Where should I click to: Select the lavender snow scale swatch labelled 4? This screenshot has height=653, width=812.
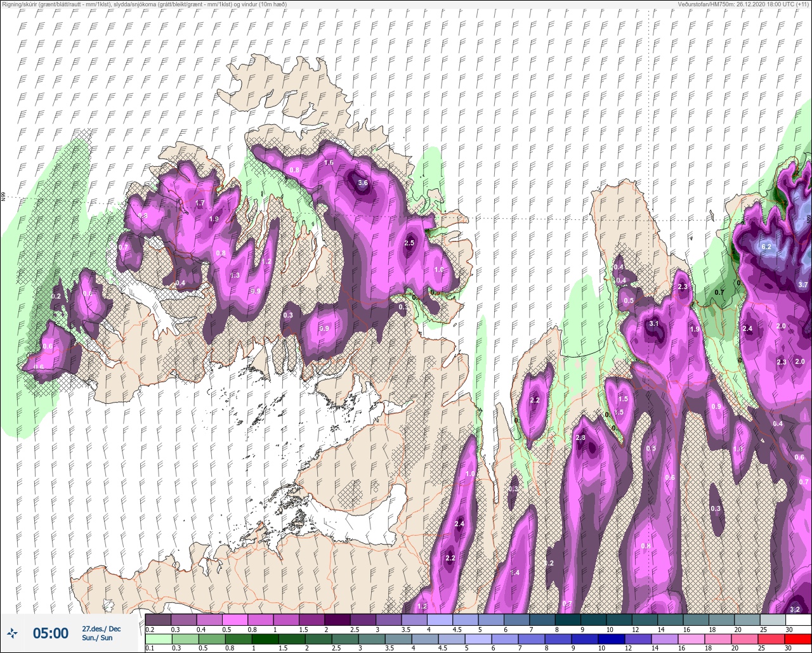point(440,619)
